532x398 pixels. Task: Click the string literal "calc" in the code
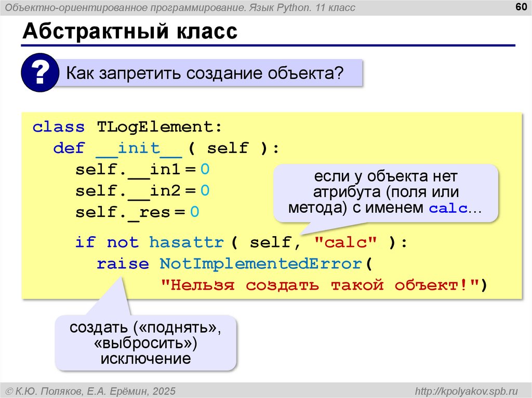[x=345, y=242]
